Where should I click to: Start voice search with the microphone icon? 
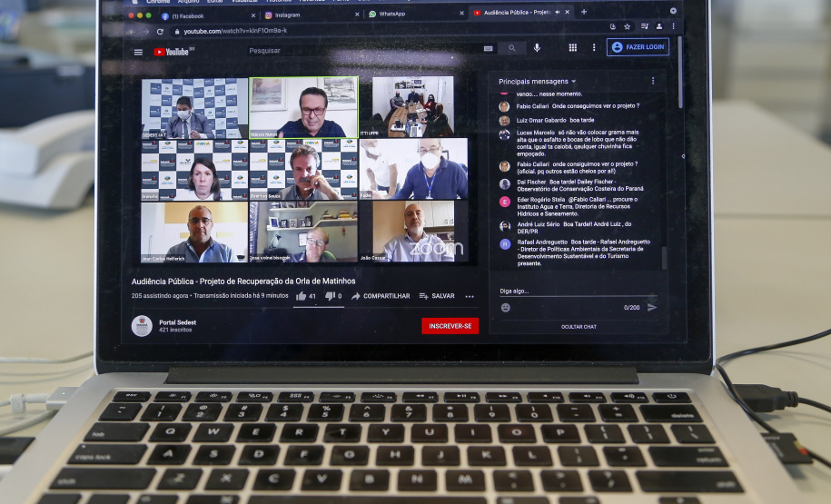(537, 47)
